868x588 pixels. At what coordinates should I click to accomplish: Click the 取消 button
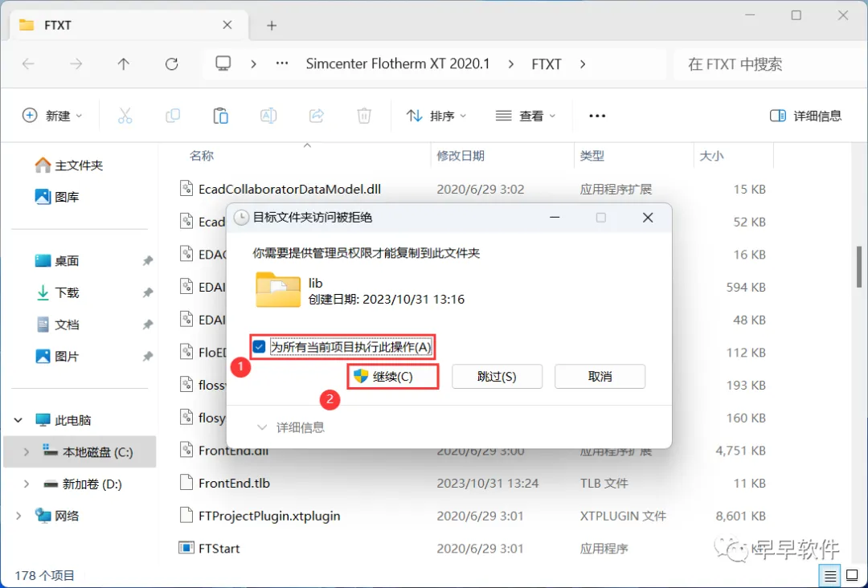[x=600, y=377]
